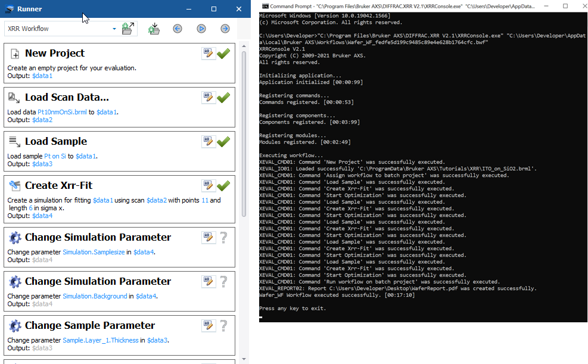This screenshot has width=588, height=364.
Task: Edit the Change Sample Parameter step
Action: coord(209,326)
